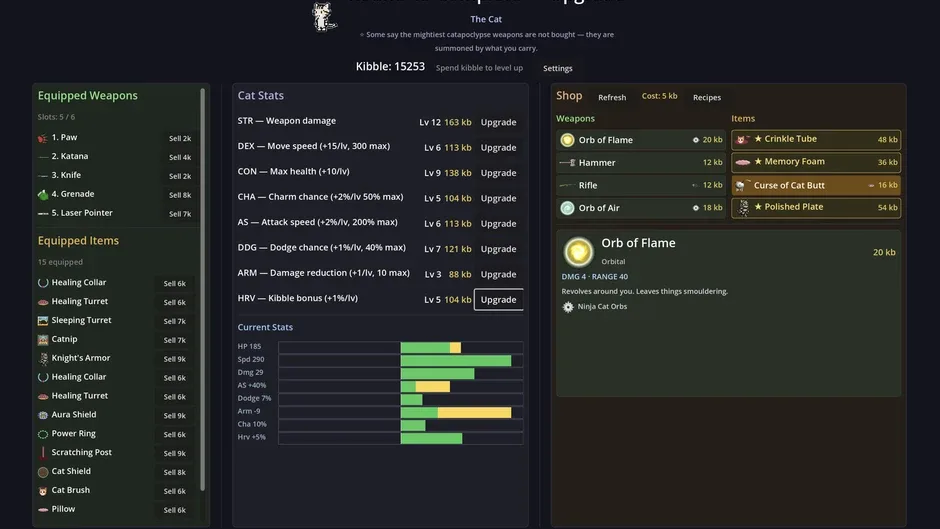
Task: Click the equipped panel scrollbar
Action: click(x=203, y=289)
